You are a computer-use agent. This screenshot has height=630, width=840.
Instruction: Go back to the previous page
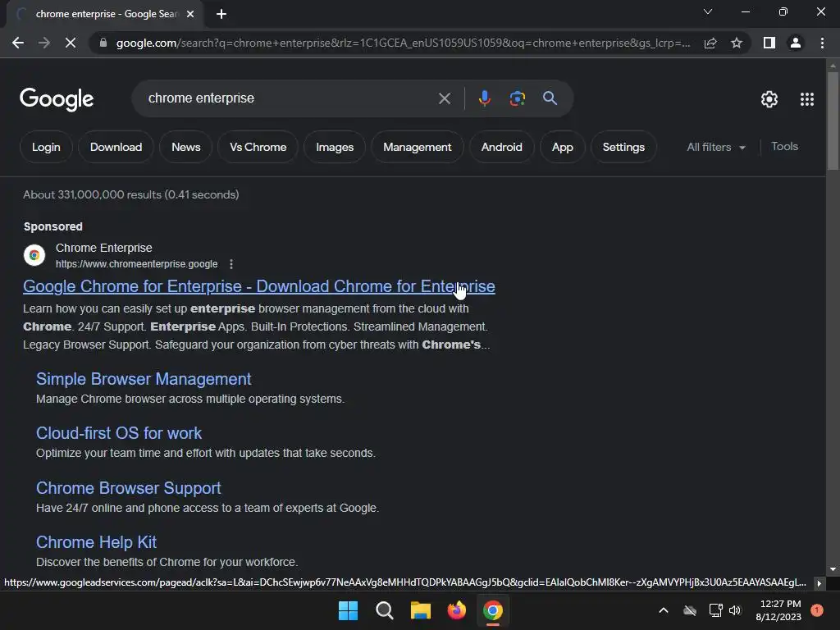coord(18,43)
